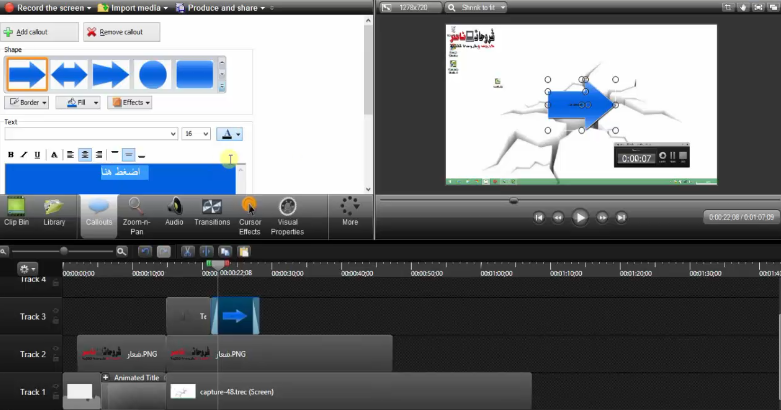Jump to previous clip in preview

click(x=538, y=217)
